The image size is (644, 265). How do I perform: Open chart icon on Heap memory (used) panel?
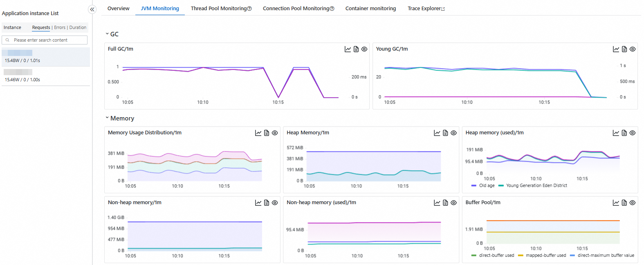(x=616, y=133)
